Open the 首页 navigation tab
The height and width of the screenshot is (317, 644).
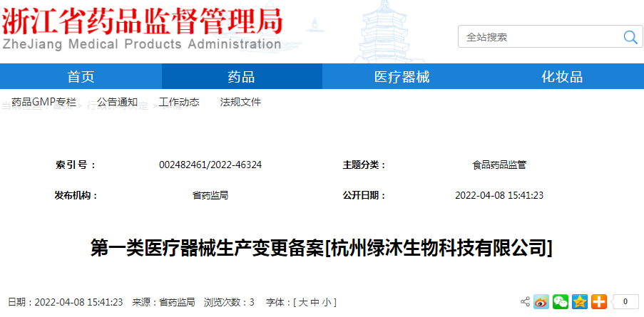click(x=81, y=76)
